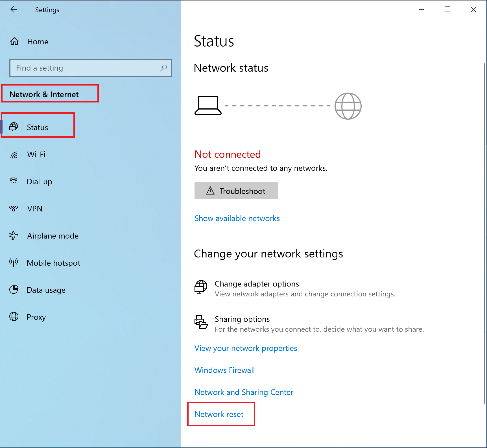Click the back arrow icon
The width and height of the screenshot is (487, 448).
(14, 10)
